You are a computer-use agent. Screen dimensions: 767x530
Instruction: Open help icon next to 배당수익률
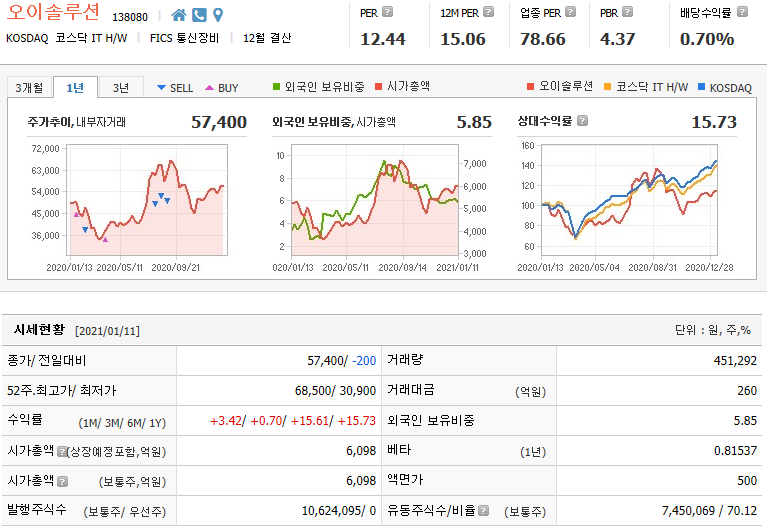coord(742,12)
